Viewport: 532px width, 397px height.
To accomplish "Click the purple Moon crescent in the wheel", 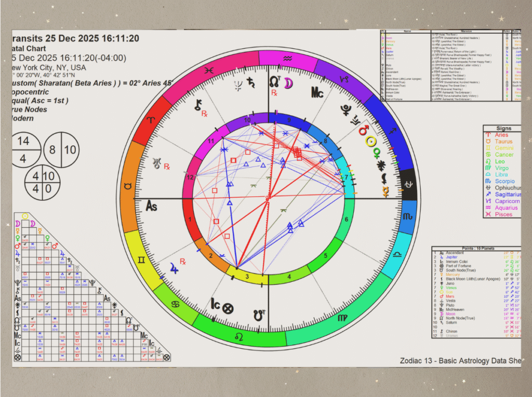I will point(288,83).
